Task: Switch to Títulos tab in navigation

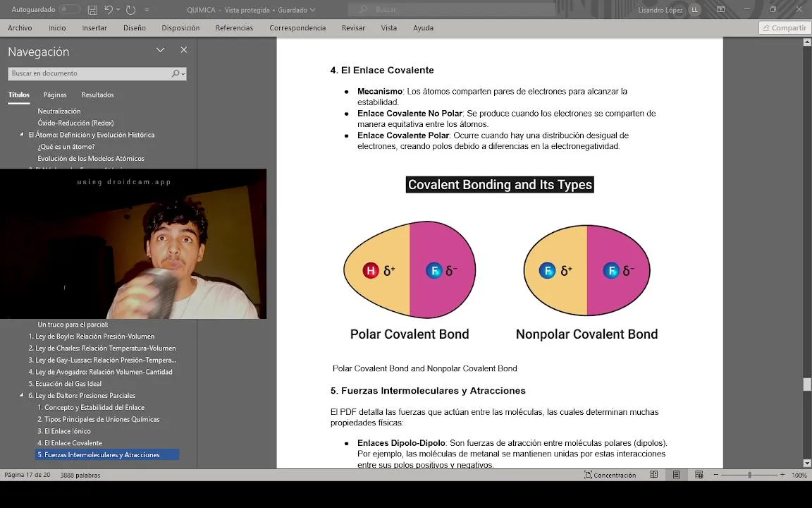Action: coord(18,95)
